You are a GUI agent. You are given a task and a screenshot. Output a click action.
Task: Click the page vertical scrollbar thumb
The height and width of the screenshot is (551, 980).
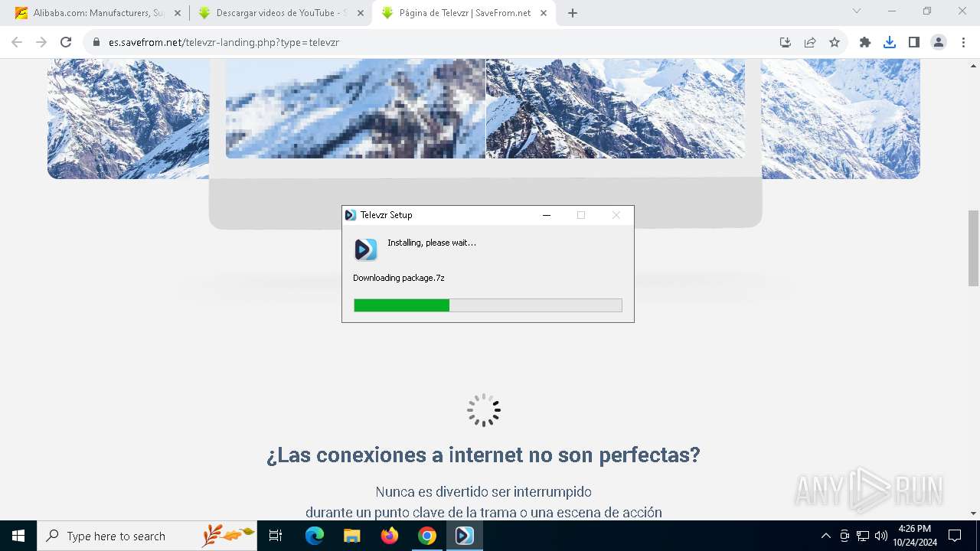pyautogui.click(x=973, y=248)
